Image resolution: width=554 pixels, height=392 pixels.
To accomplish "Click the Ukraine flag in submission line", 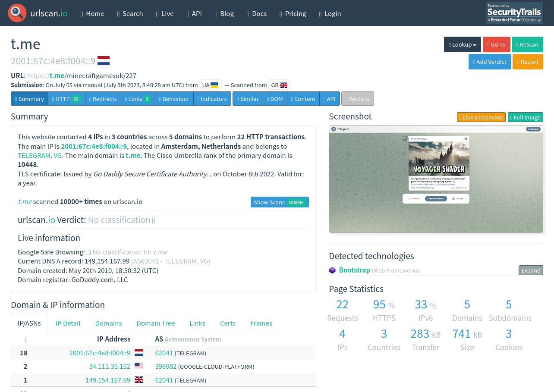I will (214, 85).
